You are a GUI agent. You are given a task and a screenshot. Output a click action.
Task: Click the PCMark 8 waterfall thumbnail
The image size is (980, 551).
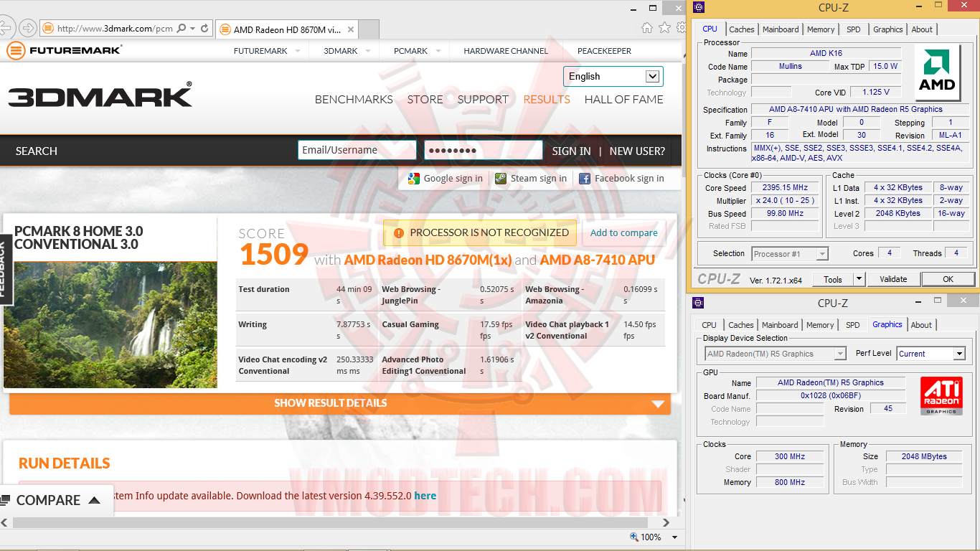pyautogui.click(x=110, y=325)
